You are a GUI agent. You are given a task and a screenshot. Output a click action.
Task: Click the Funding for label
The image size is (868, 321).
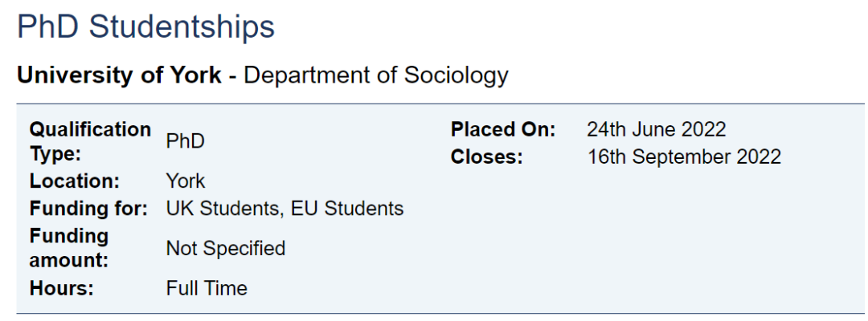click(x=88, y=209)
